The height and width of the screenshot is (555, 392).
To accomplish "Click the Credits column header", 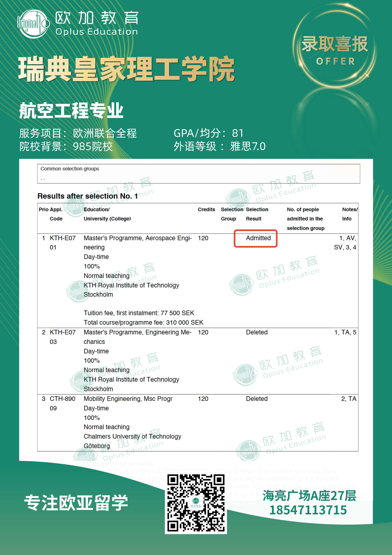I will click(x=206, y=209).
